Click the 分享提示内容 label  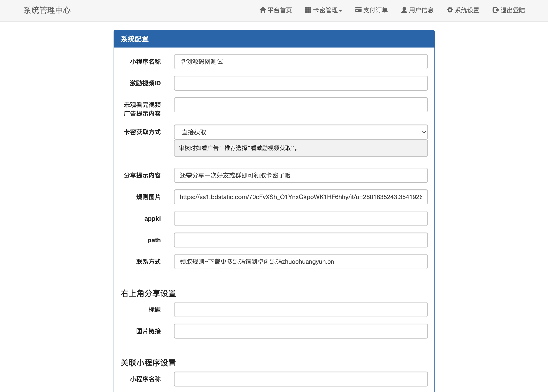click(x=142, y=175)
